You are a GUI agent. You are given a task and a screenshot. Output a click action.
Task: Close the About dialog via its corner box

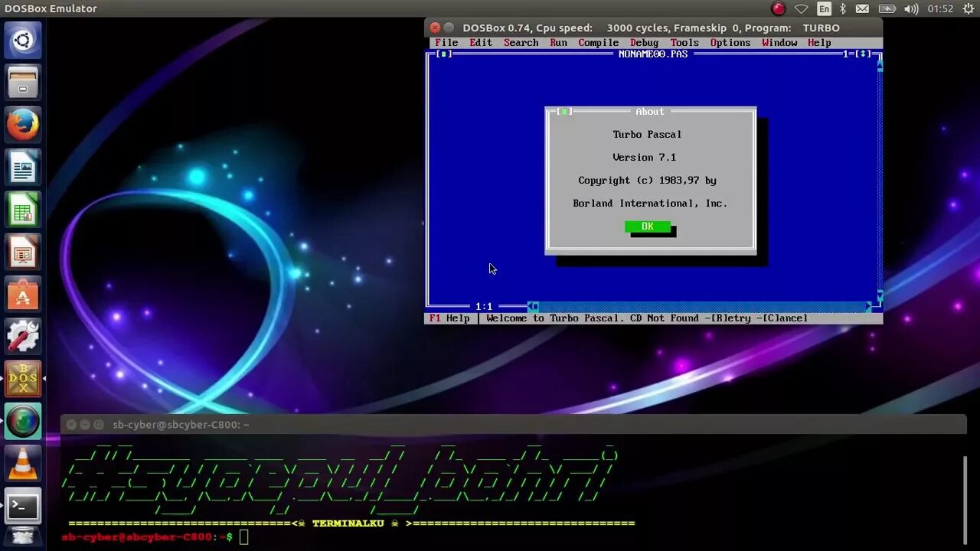(564, 112)
